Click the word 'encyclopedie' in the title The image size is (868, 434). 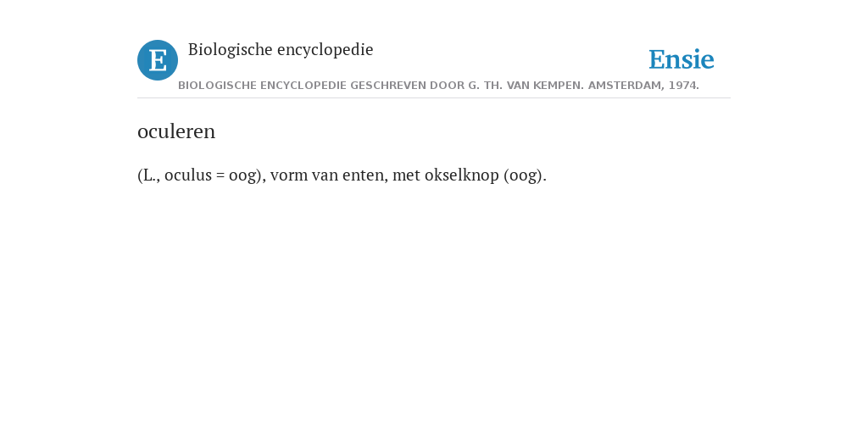pyautogui.click(x=325, y=50)
